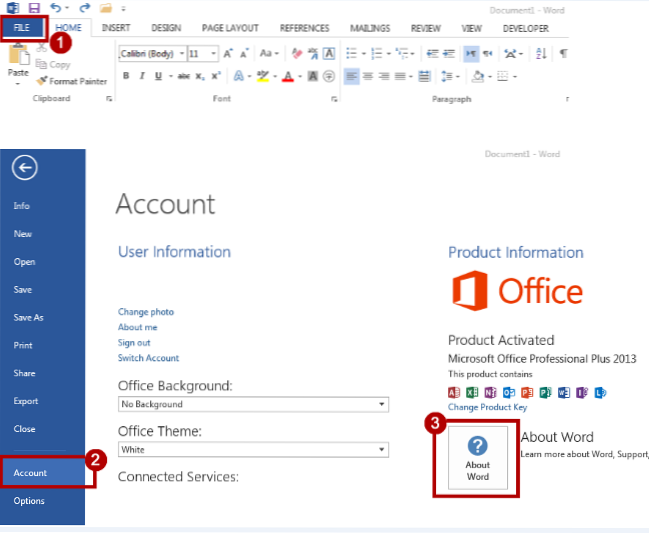Screen dimensions: 649x533
Task: Click the About Word question mark button
Action: [478, 455]
